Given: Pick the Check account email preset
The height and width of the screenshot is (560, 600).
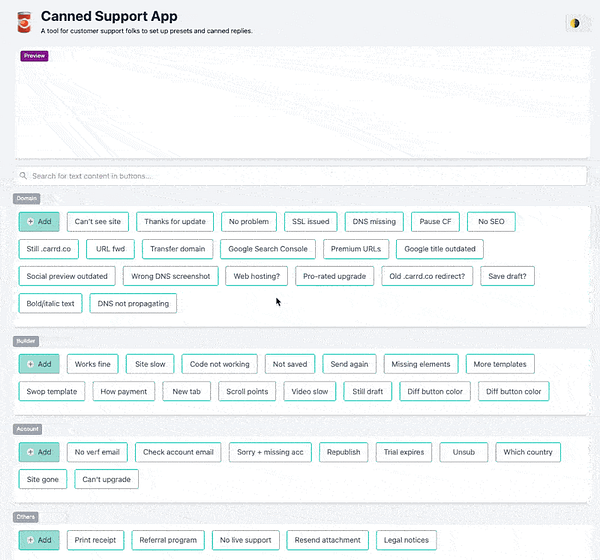Looking at the screenshot, I should (x=178, y=452).
